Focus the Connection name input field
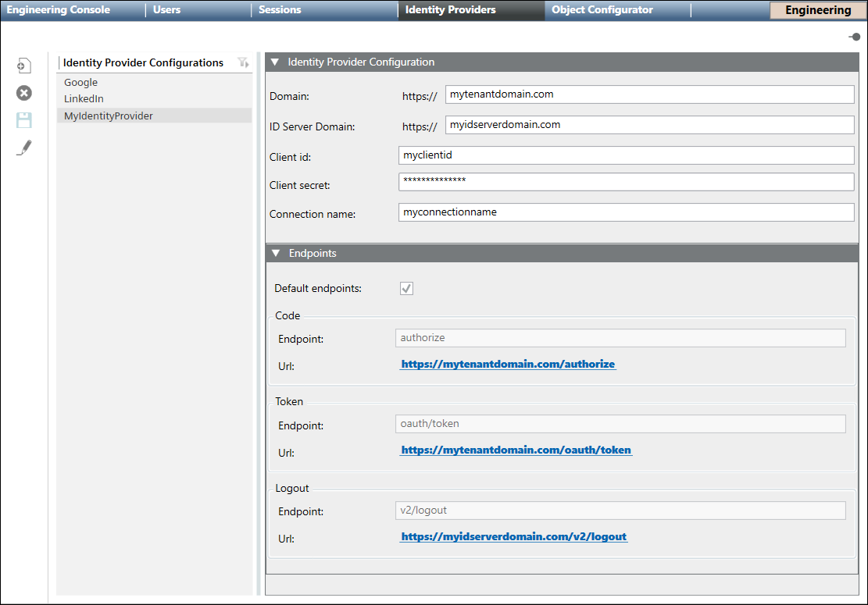The width and height of the screenshot is (868, 605). 625,212
